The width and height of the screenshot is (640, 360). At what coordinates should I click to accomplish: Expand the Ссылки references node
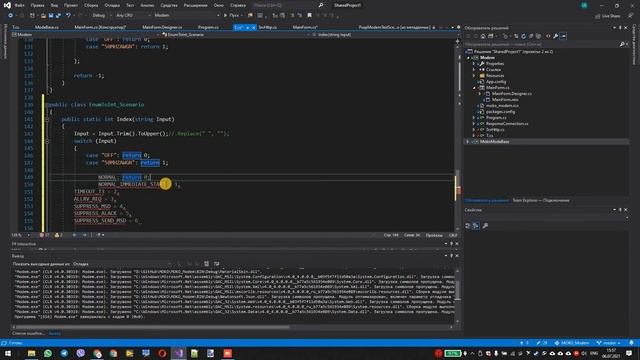tap(474, 70)
